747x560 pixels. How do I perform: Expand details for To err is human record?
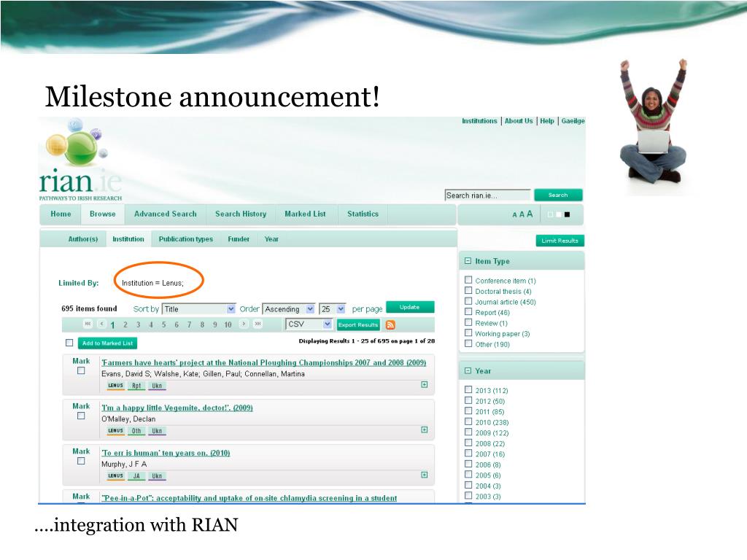(424, 475)
